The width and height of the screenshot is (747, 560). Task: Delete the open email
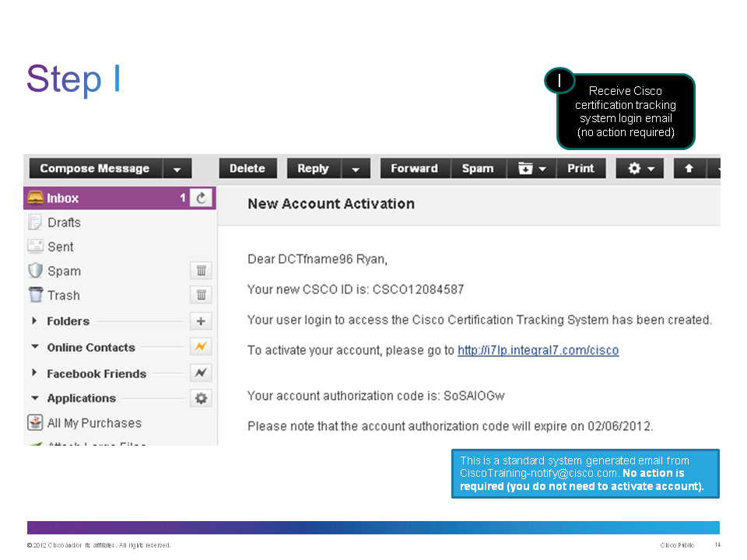pyautogui.click(x=247, y=169)
